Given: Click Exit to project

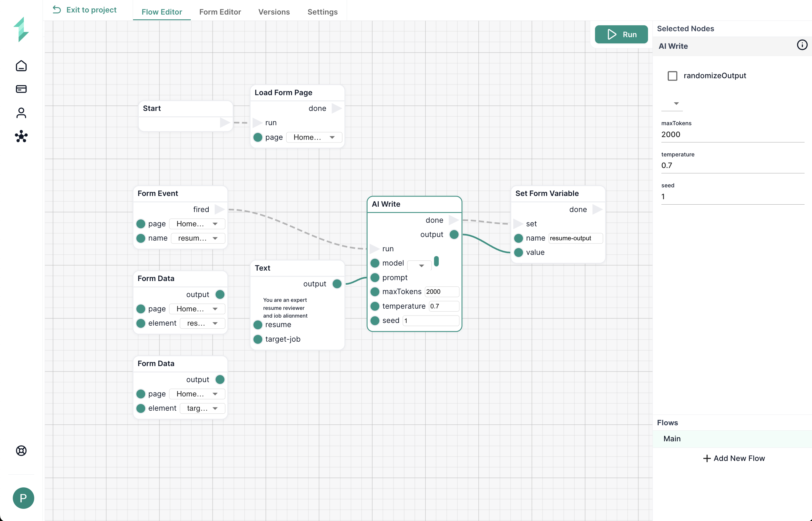Looking at the screenshot, I should click(85, 10).
